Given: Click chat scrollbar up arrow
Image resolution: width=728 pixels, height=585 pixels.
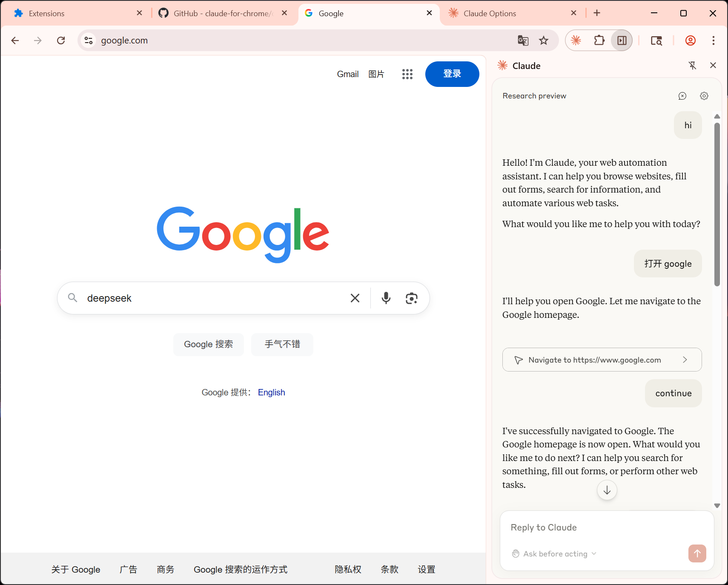Looking at the screenshot, I should [x=717, y=116].
